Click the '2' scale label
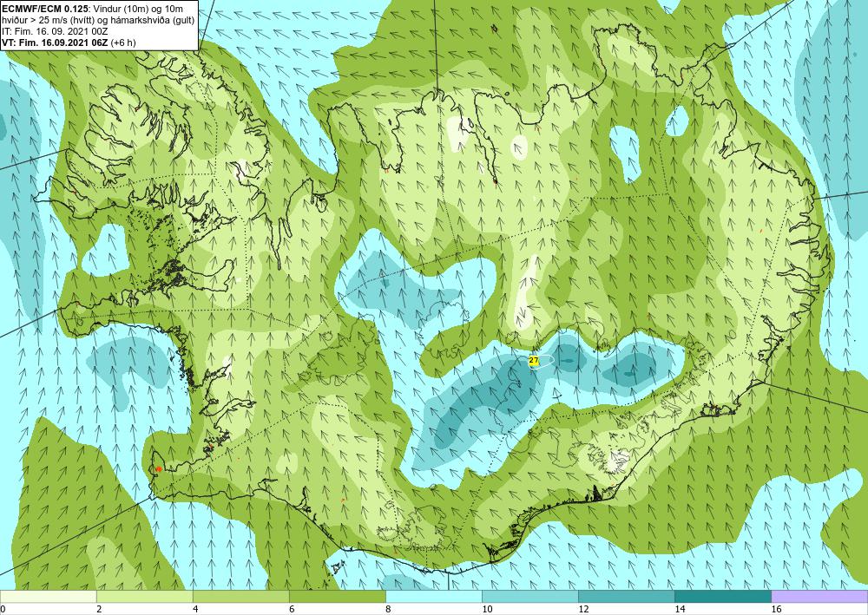Image resolution: width=868 pixels, height=615 pixels. coord(99,609)
